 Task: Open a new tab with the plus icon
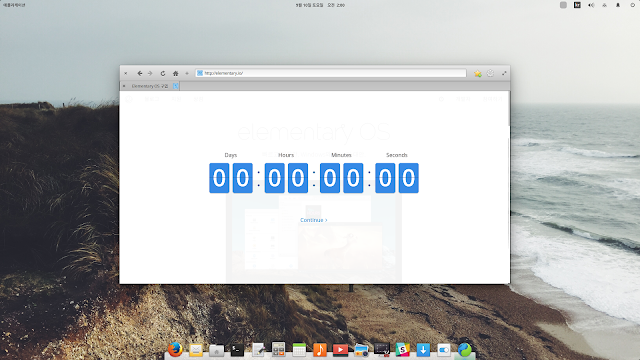click(x=187, y=73)
